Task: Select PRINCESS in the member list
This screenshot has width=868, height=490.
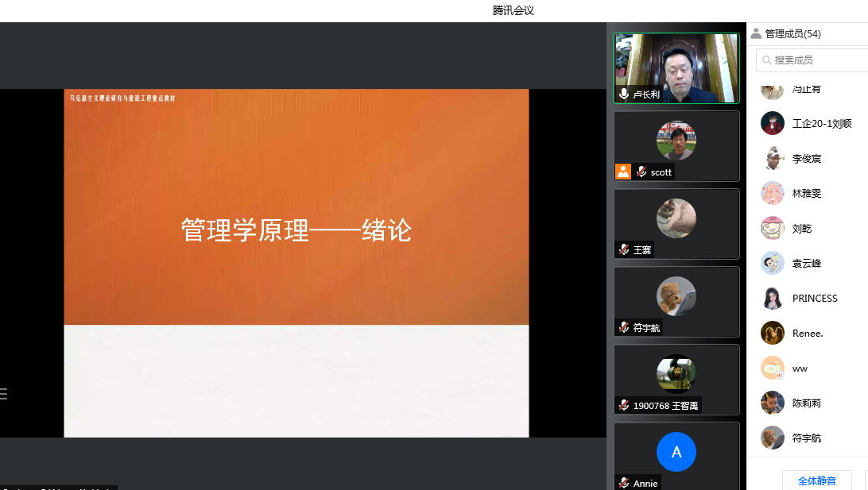Action: (x=815, y=299)
